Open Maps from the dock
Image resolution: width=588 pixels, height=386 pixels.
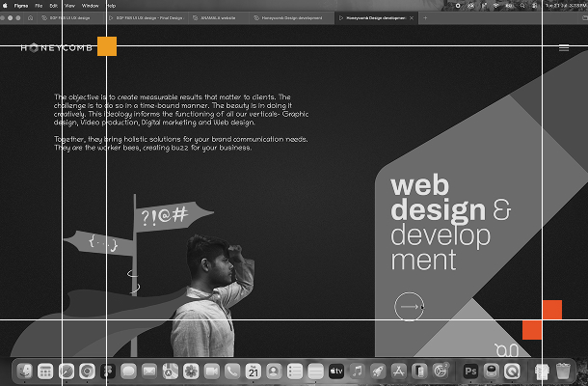(170, 372)
